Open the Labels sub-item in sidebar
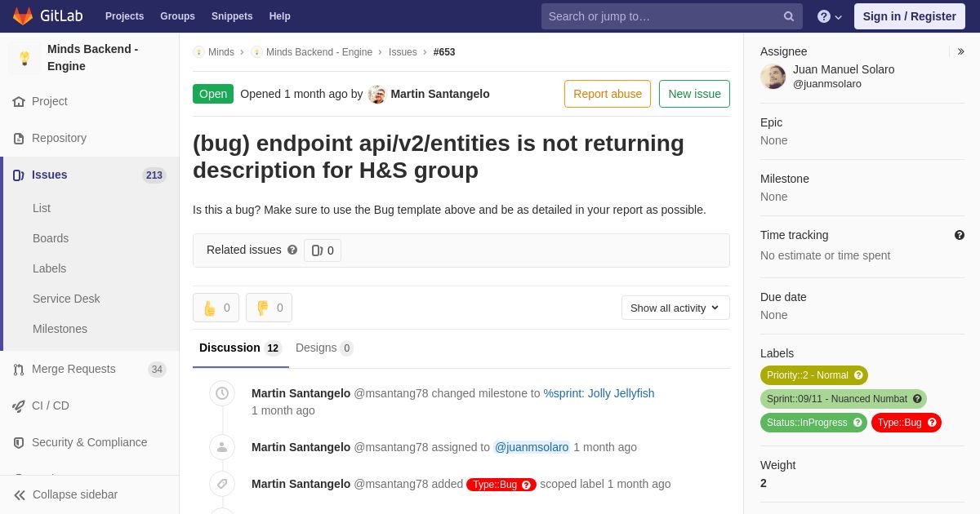The width and height of the screenshot is (980, 514). 49,268
